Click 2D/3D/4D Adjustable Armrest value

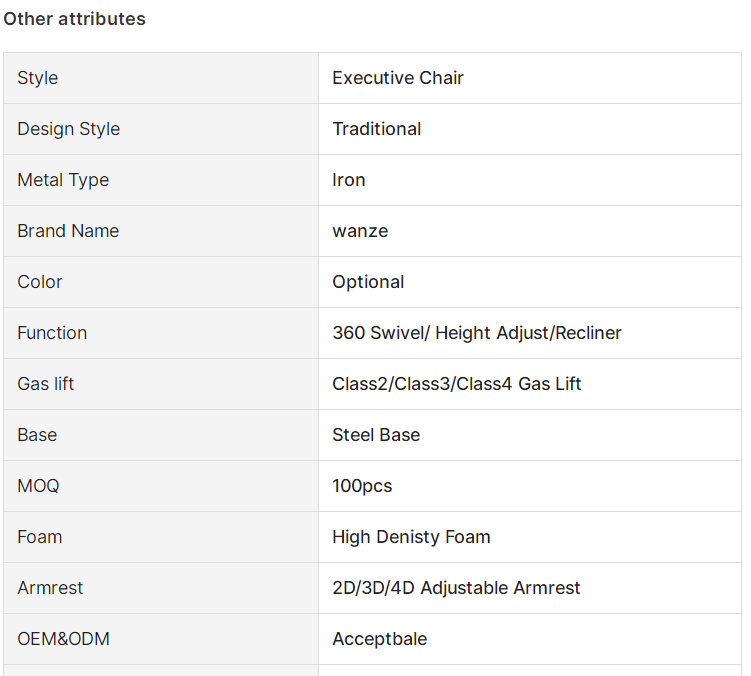tap(456, 588)
